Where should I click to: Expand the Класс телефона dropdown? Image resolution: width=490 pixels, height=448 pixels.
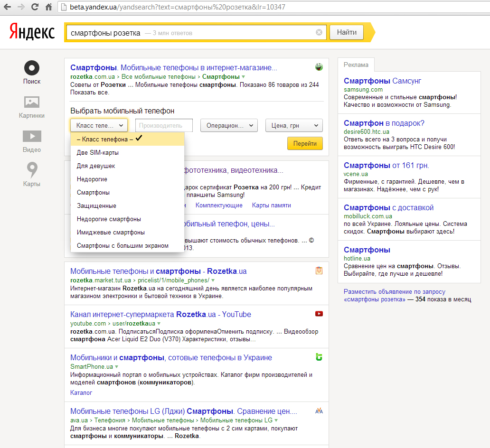click(x=99, y=125)
